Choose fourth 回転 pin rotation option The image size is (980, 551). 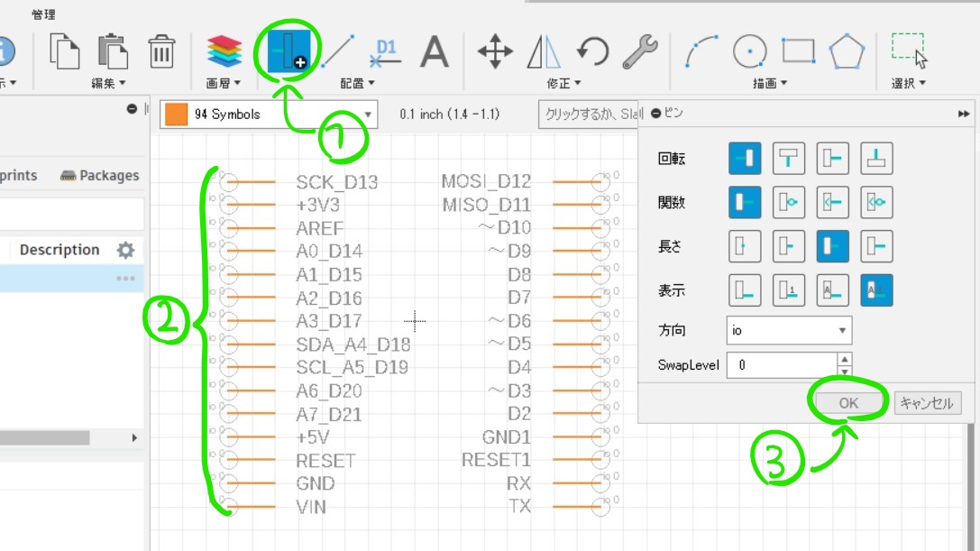pos(876,158)
